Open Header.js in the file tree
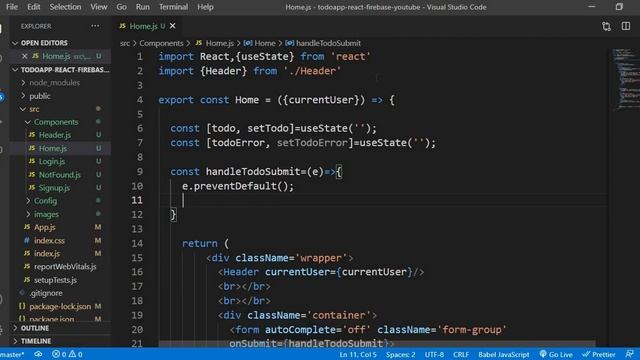The width and height of the screenshot is (640, 360). pyautogui.click(x=55, y=135)
